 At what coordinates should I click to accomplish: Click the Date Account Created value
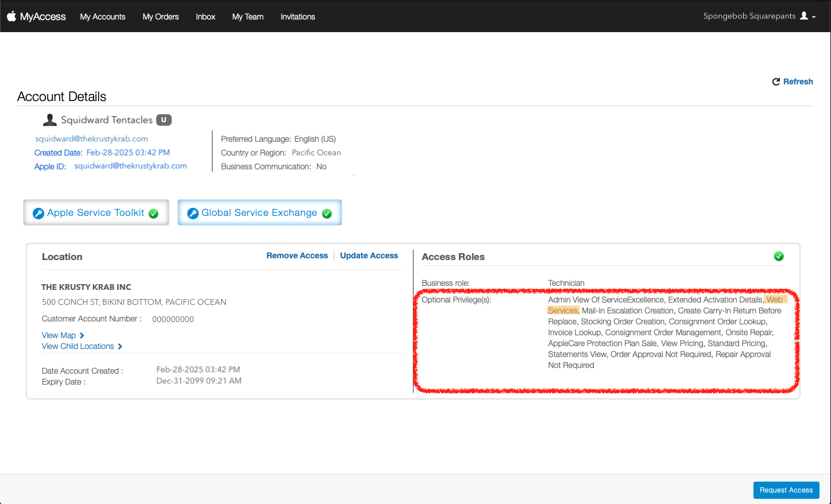pos(198,370)
